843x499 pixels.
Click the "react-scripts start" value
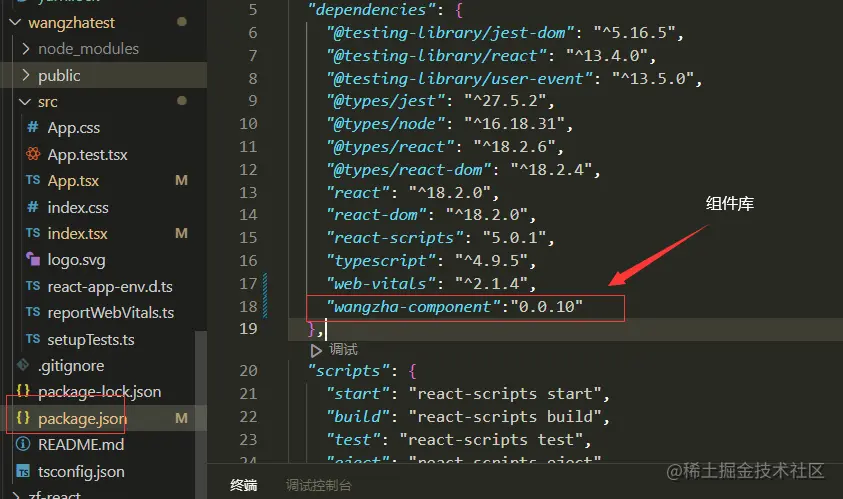[504, 394]
